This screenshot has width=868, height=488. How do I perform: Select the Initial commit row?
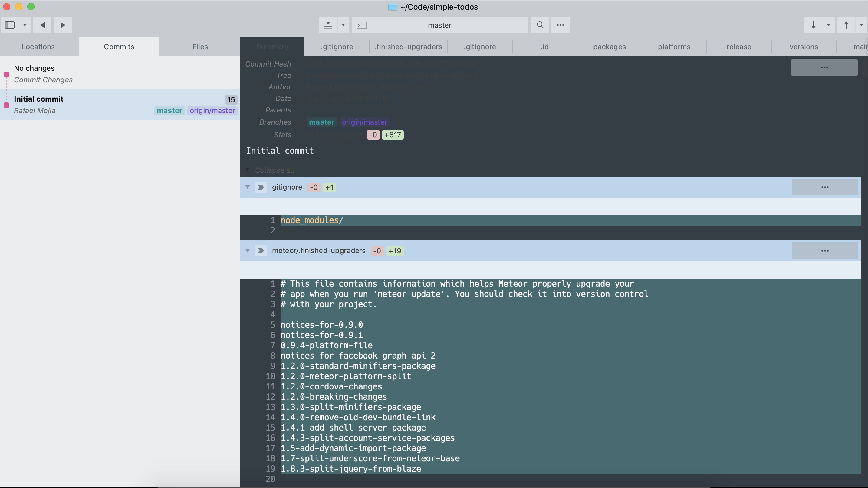pyautogui.click(x=120, y=105)
